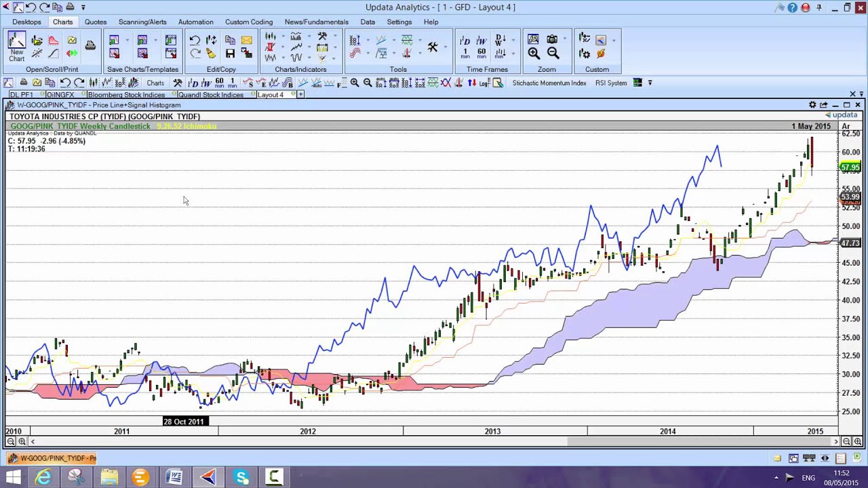Screen dimensions: 868x488
Task: Open Internet Explorer from the taskbar
Action: (43, 478)
